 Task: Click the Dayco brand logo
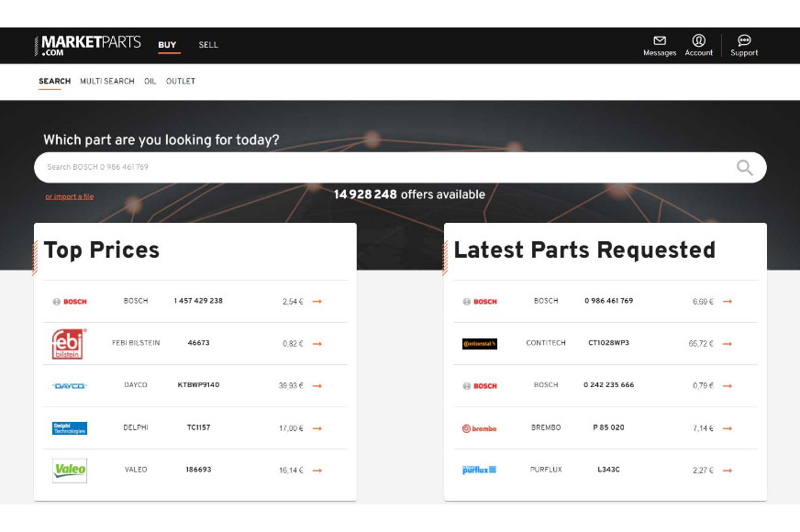(70, 386)
